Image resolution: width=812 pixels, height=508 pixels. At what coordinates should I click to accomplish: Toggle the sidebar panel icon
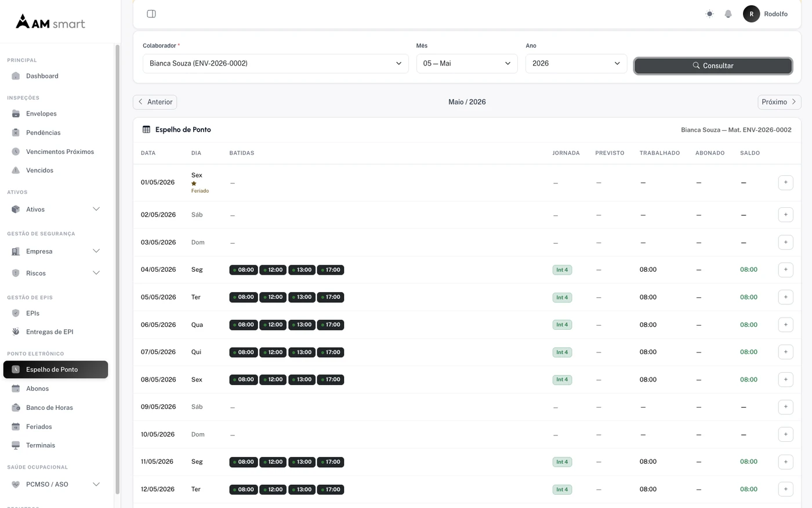151,14
